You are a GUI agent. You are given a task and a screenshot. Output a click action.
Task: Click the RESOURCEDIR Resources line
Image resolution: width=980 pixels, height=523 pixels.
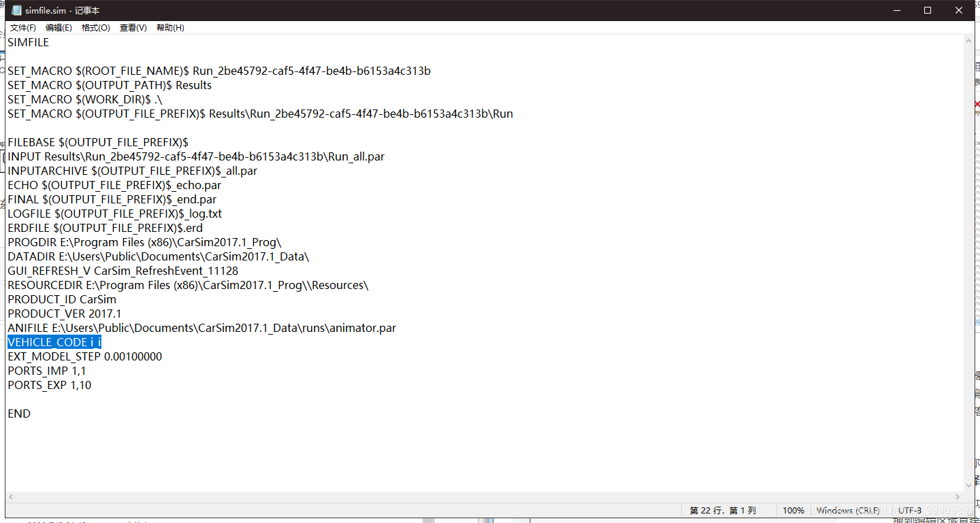click(x=188, y=285)
